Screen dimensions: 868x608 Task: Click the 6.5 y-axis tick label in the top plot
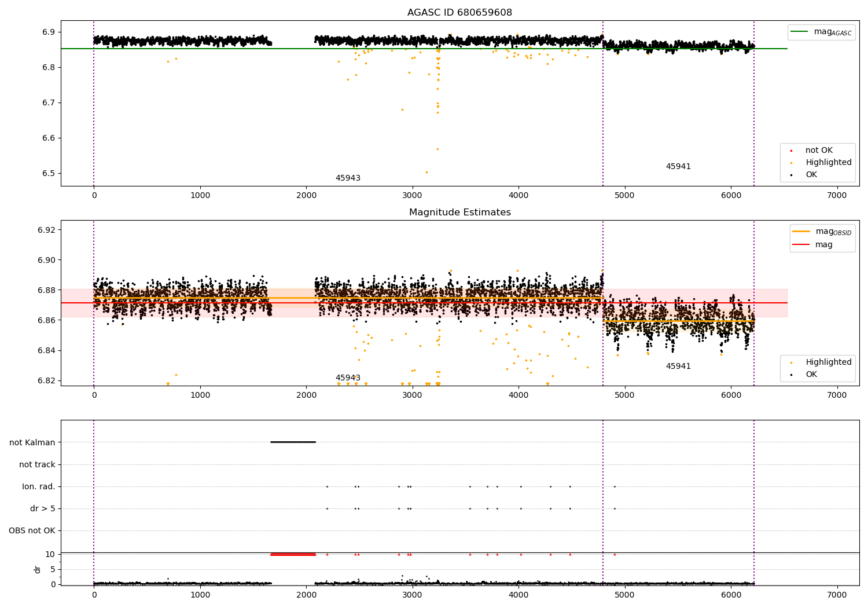49,174
